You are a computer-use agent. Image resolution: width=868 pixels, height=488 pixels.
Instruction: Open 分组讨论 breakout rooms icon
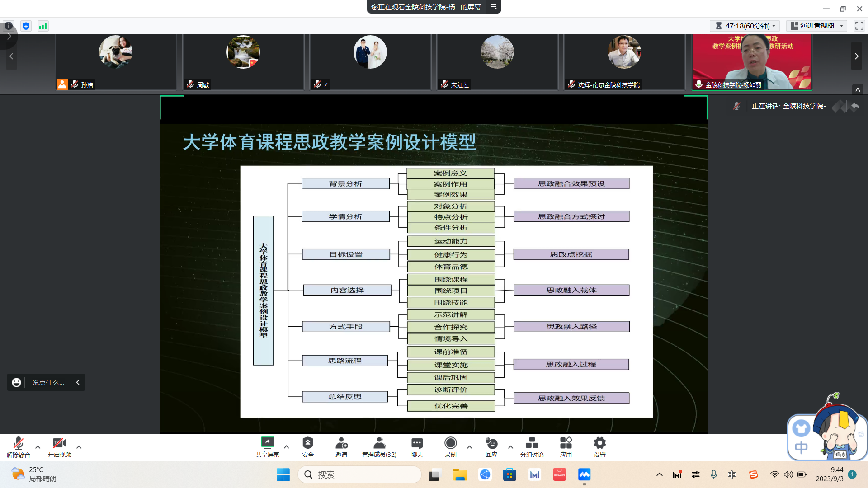(532, 443)
